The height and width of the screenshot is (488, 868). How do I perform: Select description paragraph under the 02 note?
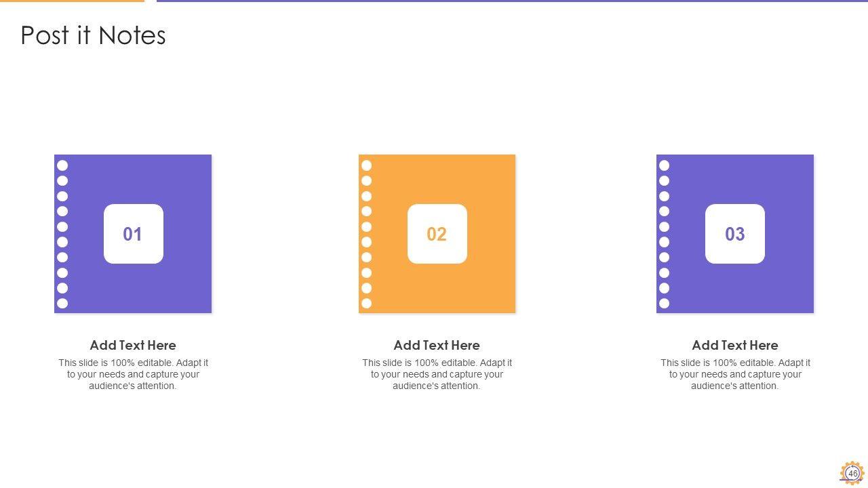pos(437,374)
